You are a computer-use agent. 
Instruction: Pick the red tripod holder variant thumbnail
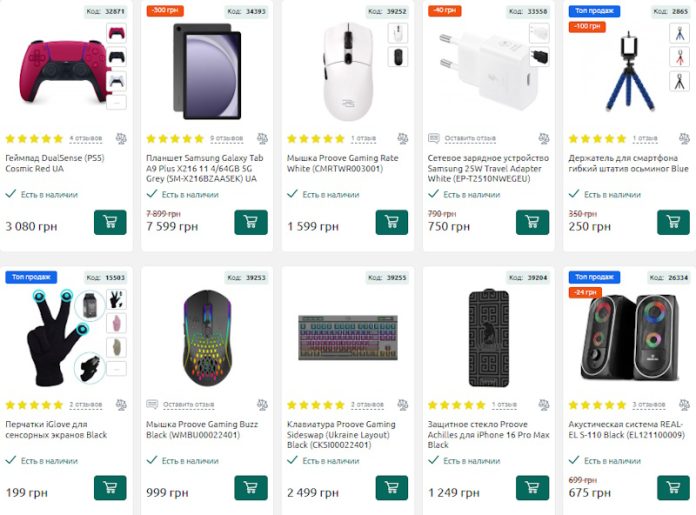point(680,56)
